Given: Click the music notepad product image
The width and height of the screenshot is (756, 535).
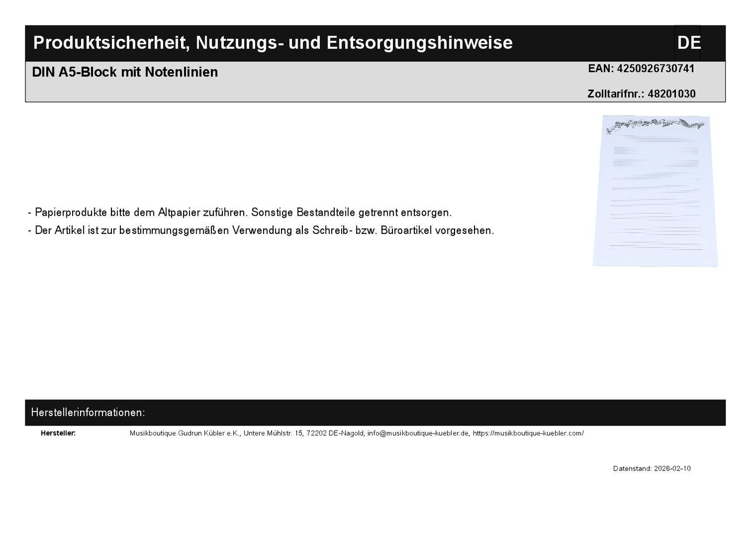Looking at the screenshot, I should pos(656,191).
